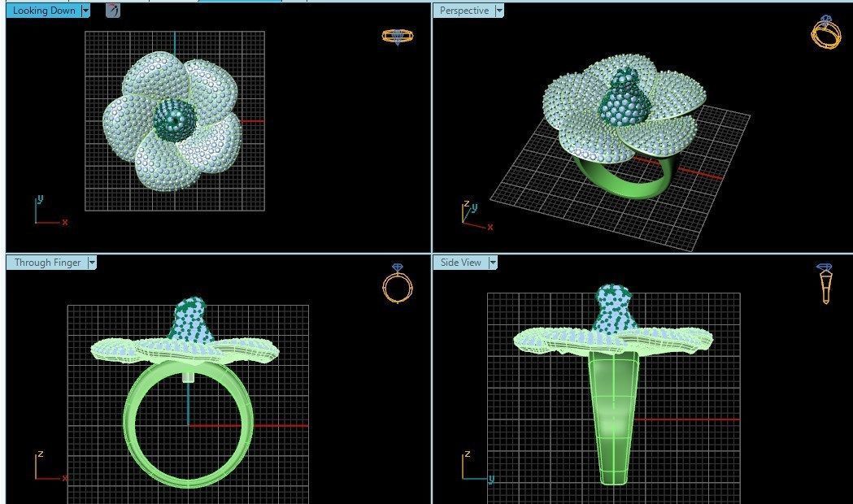
Task: Click the front-view ring icon in Through Finger viewport
Action: click(398, 283)
